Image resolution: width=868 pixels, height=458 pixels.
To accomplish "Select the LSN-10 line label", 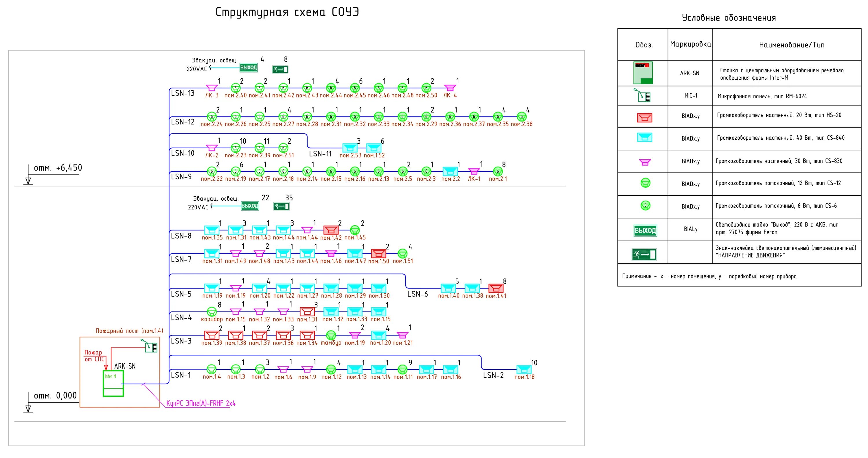I will [183, 154].
